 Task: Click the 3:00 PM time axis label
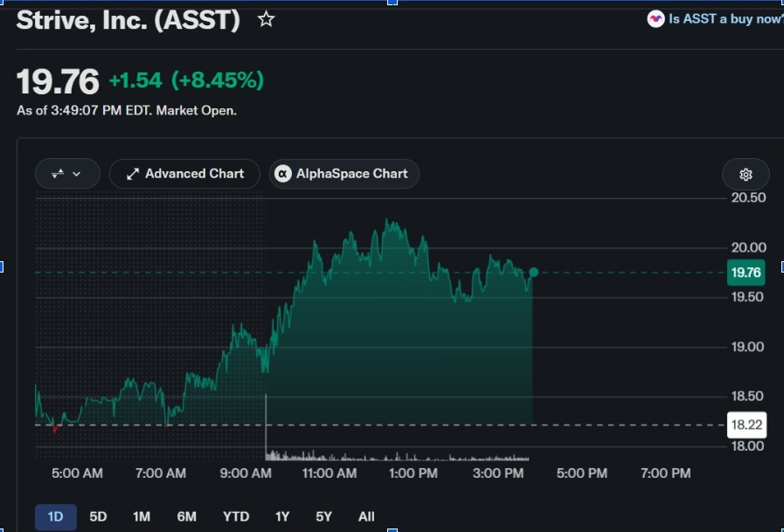coord(498,473)
